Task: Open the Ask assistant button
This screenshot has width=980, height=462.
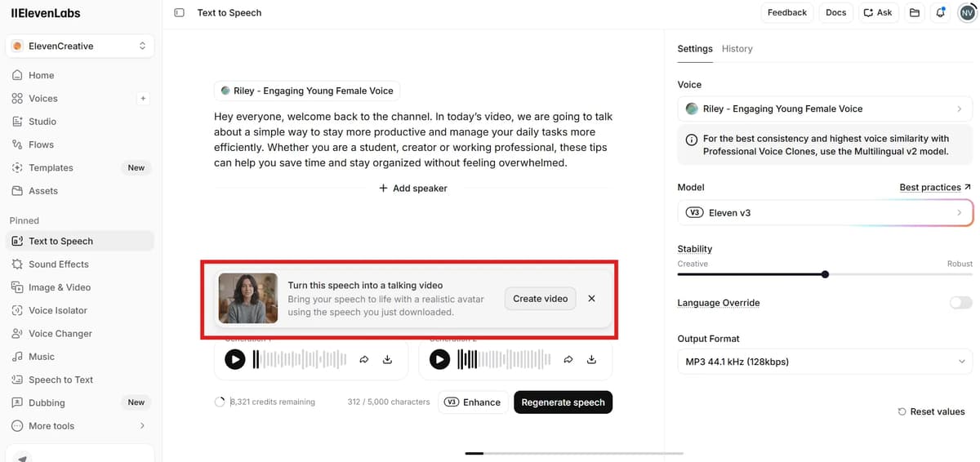Action: pyautogui.click(x=879, y=13)
